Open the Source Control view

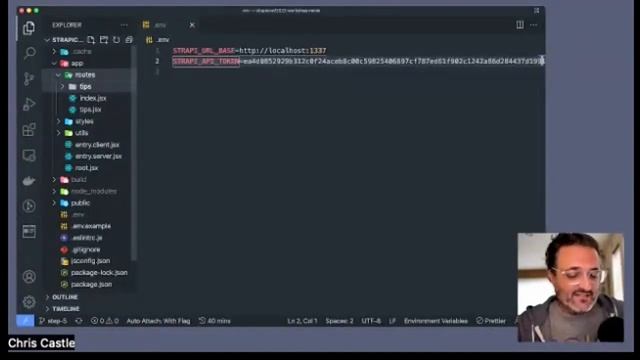pyautogui.click(x=29, y=79)
